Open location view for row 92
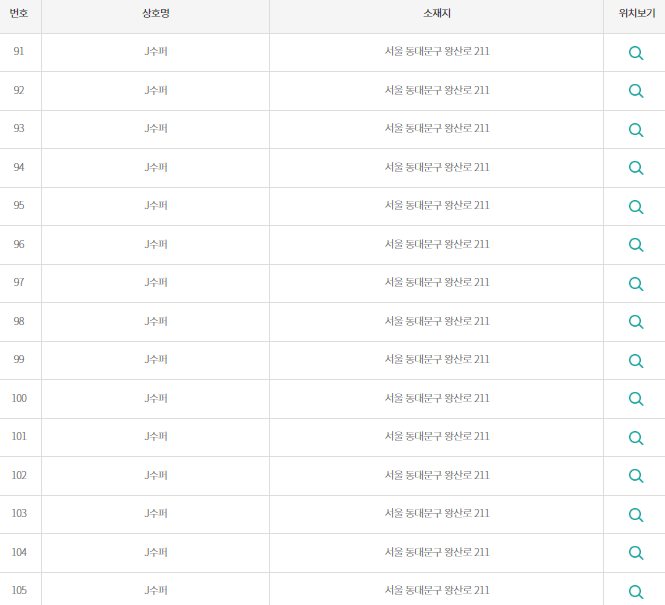This screenshot has height=605, width=665. [636, 91]
